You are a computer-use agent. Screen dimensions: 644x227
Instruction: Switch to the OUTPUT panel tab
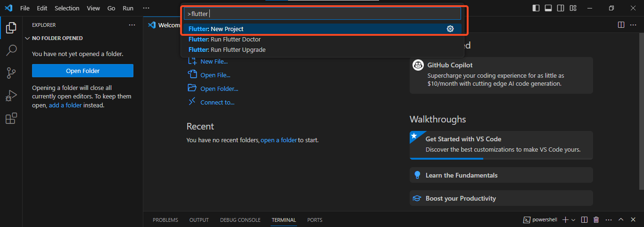tap(199, 220)
